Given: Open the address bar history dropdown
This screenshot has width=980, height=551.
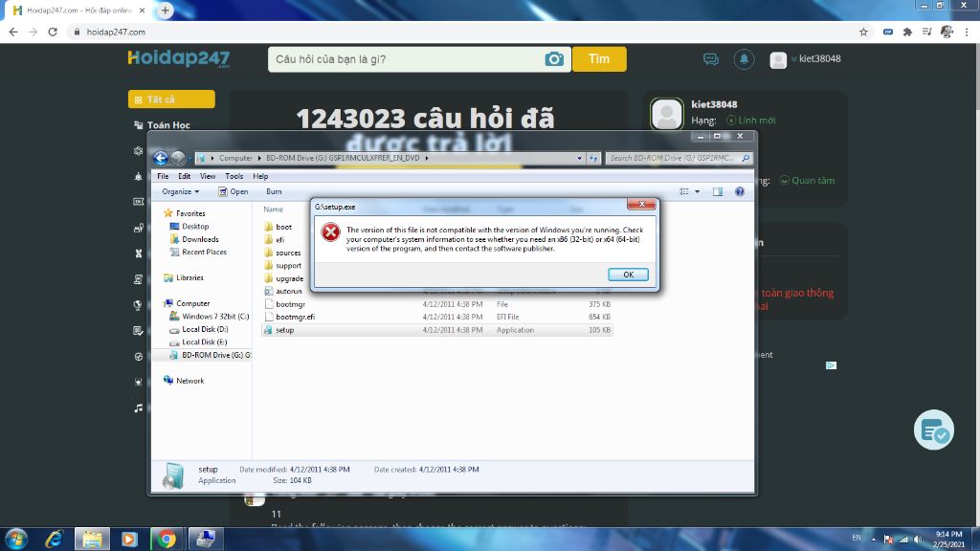Looking at the screenshot, I should click(579, 158).
